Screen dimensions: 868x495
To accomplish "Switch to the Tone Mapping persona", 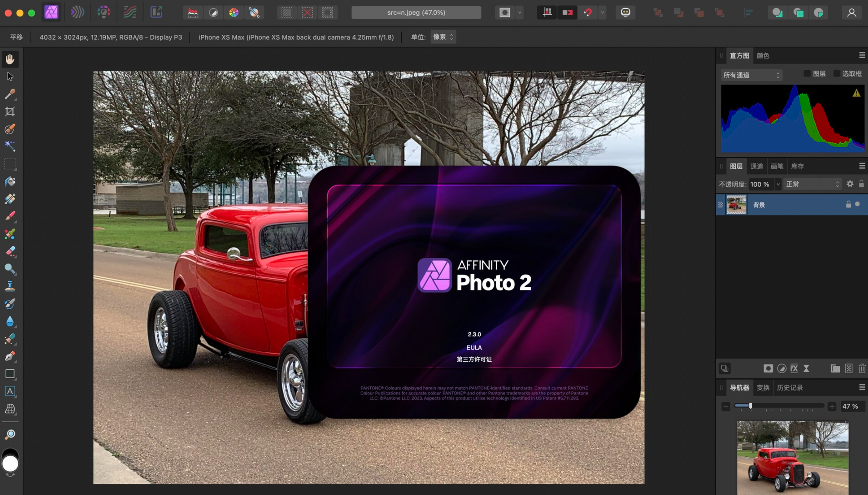I will tap(130, 12).
